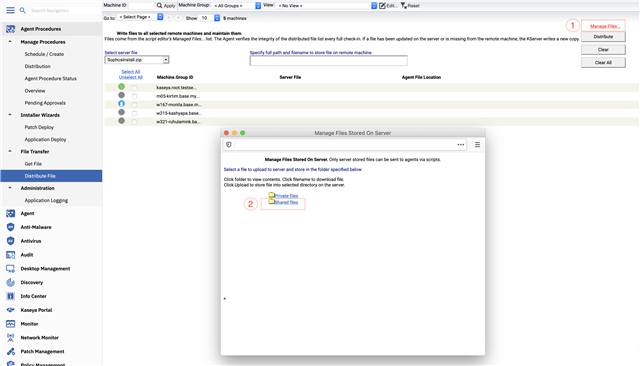
Task: Open the Machine Group dropdown
Action: [237, 6]
